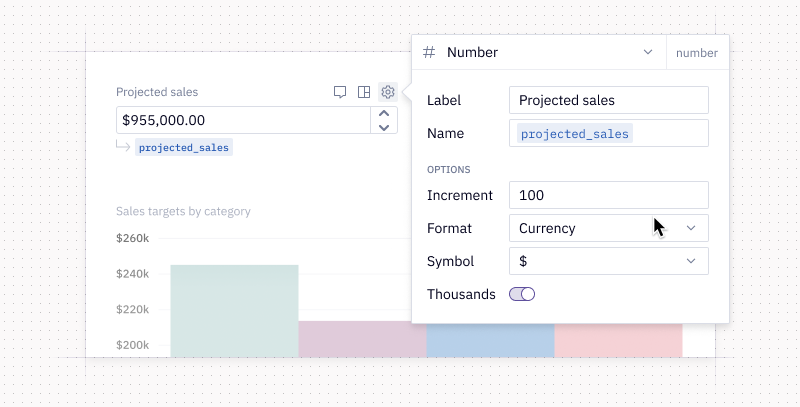
Task: Open the Symbol dollar dropdown
Action: pos(609,261)
